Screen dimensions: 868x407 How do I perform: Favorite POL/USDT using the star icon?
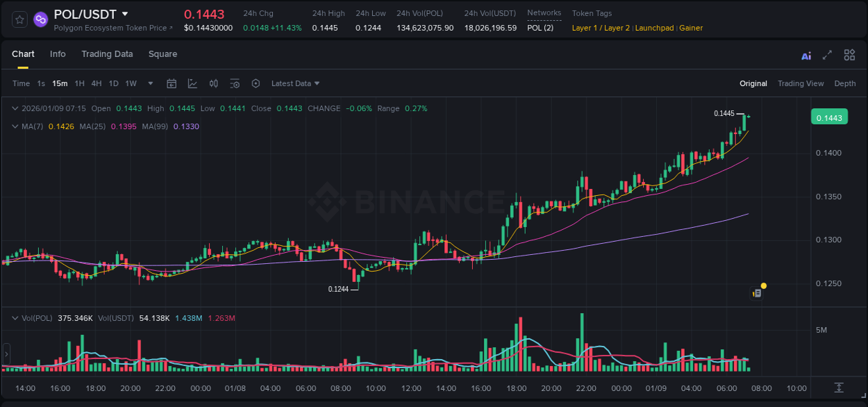pyautogui.click(x=19, y=19)
